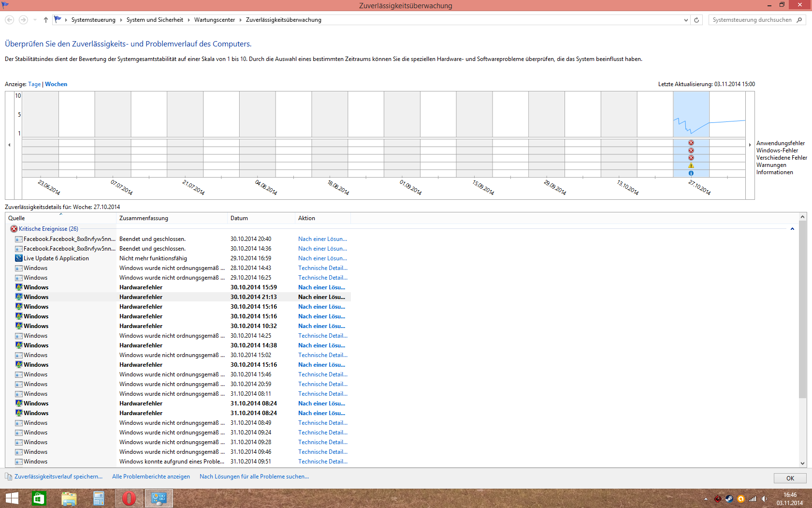Screen dimensions: 812x508
Task: Click the date cell 31.10.2014 09:46
Action: [x=251, y=452]
